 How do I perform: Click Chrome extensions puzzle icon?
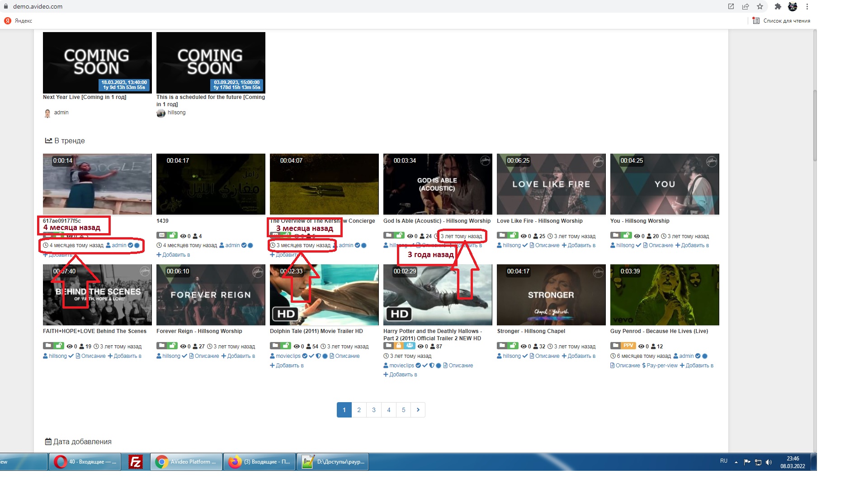778,6
